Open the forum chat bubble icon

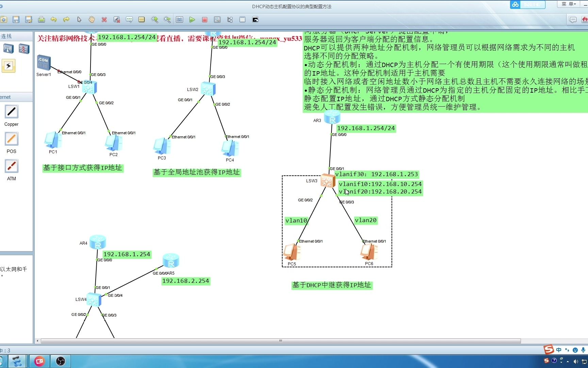573,20
